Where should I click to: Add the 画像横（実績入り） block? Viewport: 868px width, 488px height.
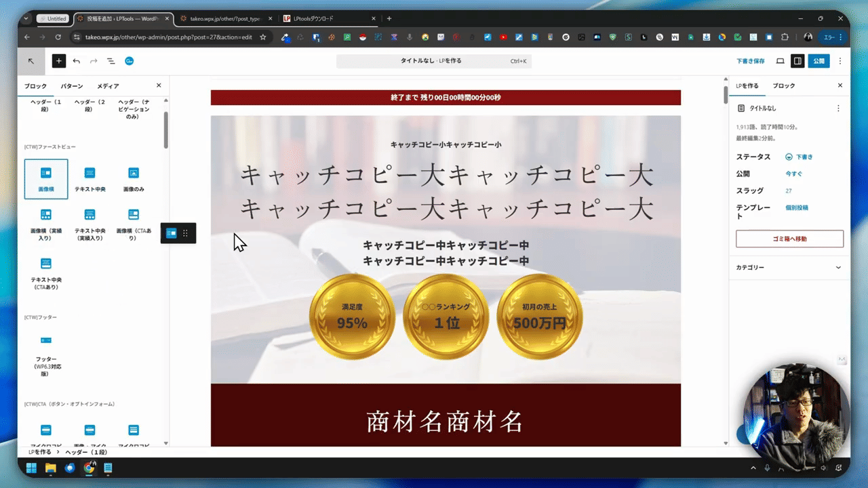[46, 223]
